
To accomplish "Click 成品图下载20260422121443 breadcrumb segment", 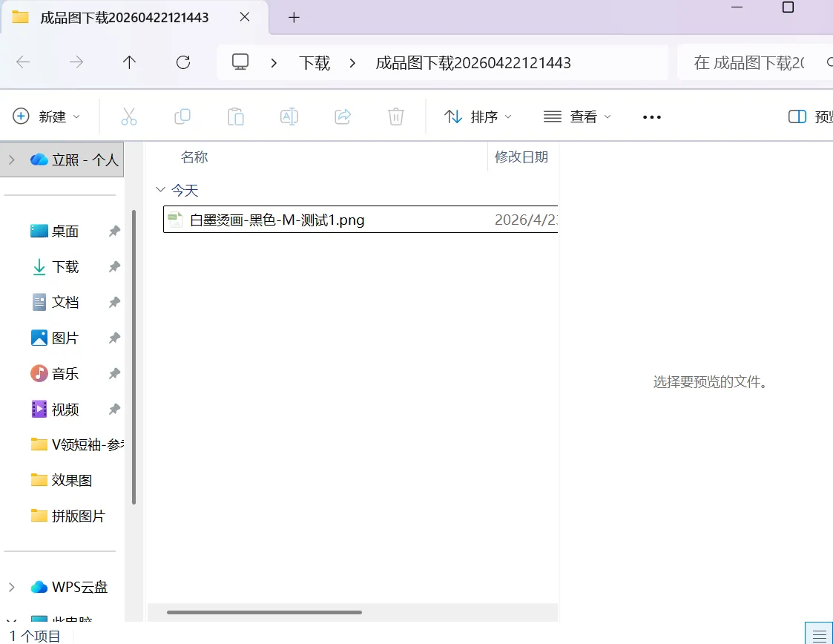I will 473,63.
